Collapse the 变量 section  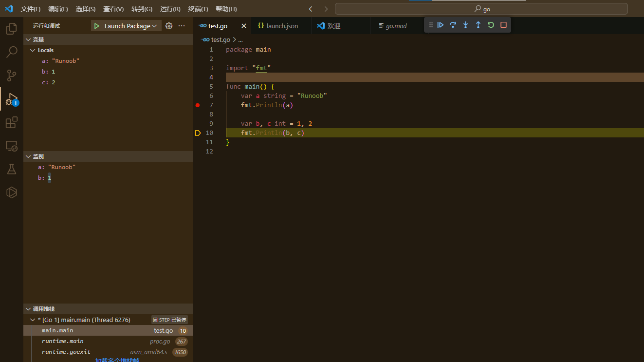click(x=28, y=39)
